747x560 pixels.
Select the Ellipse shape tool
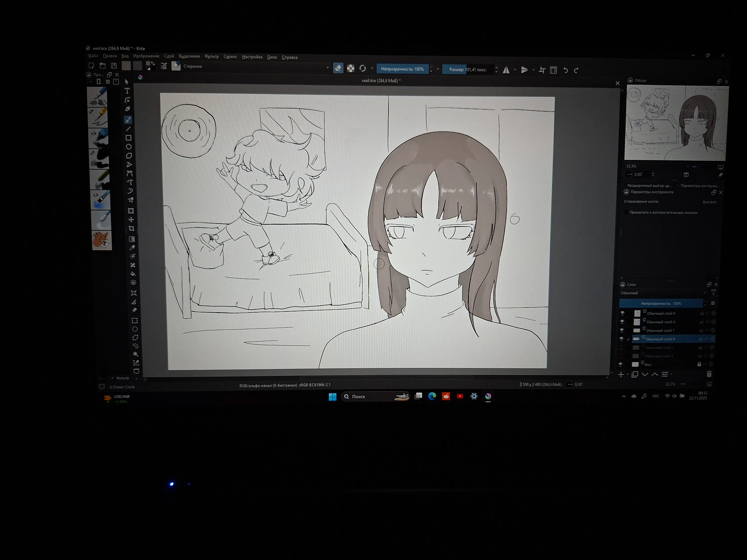coord(129,147)
